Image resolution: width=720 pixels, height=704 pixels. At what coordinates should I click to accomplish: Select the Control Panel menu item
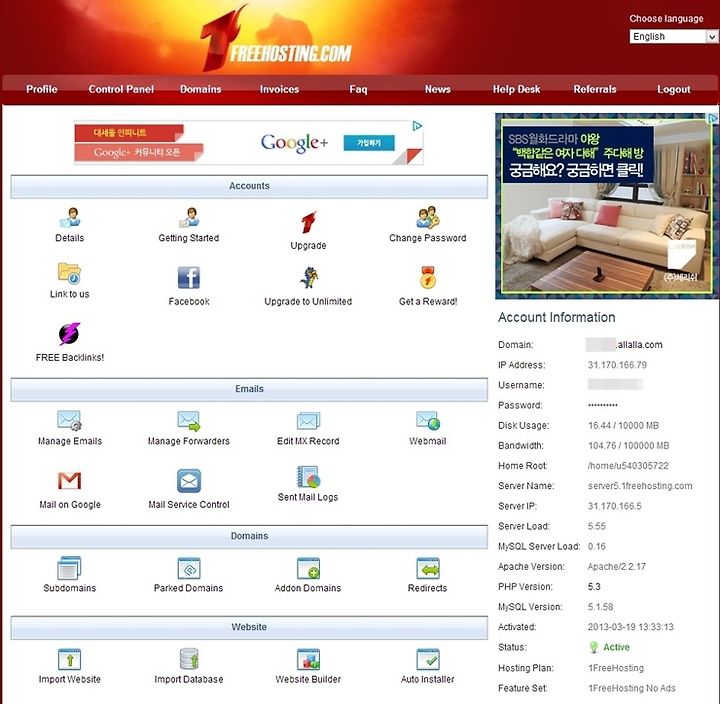(x=121, y=89)
